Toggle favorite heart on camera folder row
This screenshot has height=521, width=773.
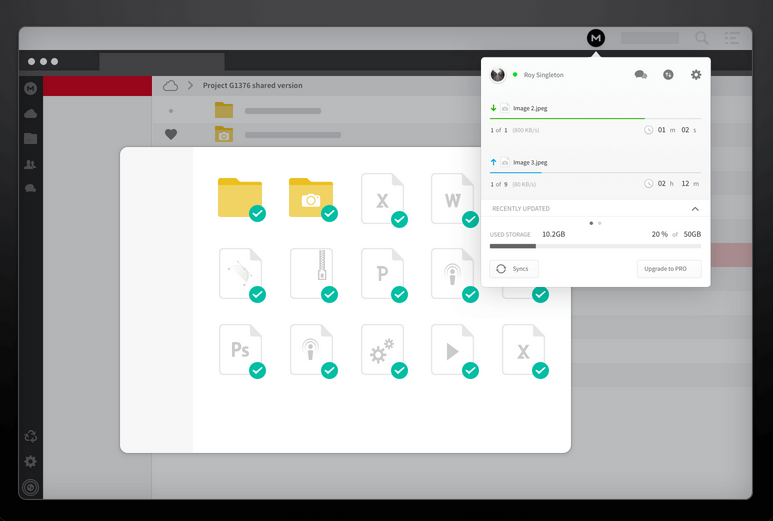point(171,134)
